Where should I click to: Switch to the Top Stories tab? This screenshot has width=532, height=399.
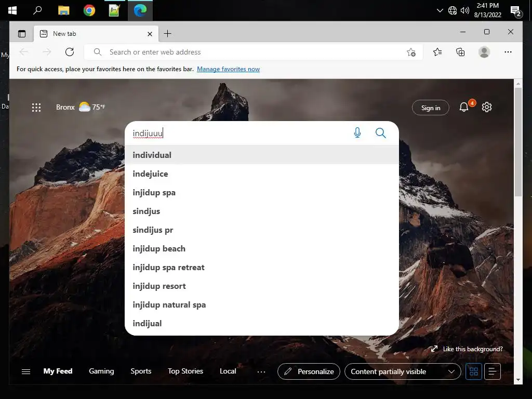185,371
